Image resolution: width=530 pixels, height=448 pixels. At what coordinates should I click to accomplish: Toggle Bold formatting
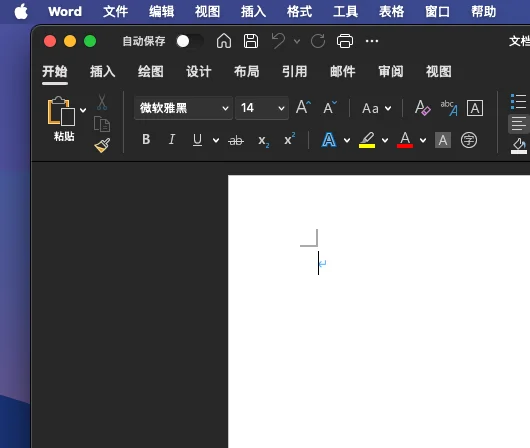[146, 139]
